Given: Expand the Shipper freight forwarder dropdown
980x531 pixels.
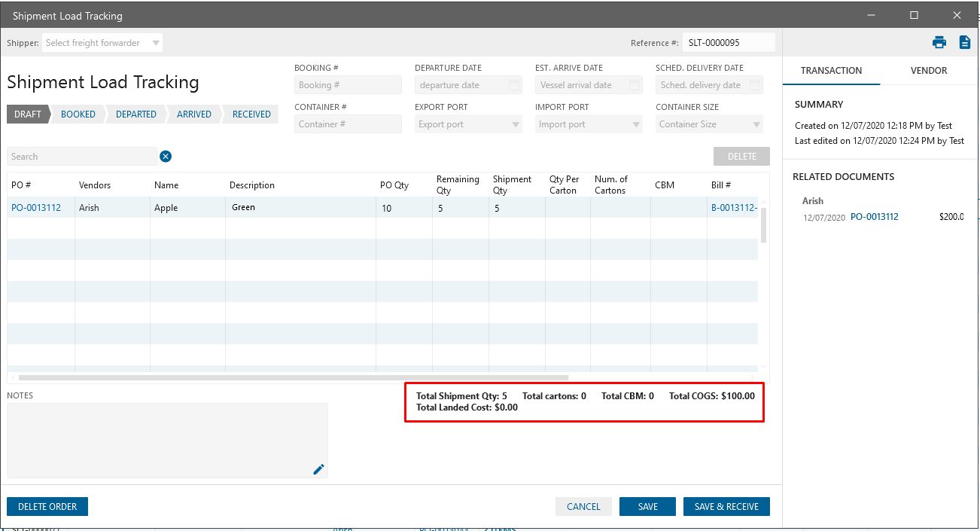Looking at the screenshot, I should [156, 43].
